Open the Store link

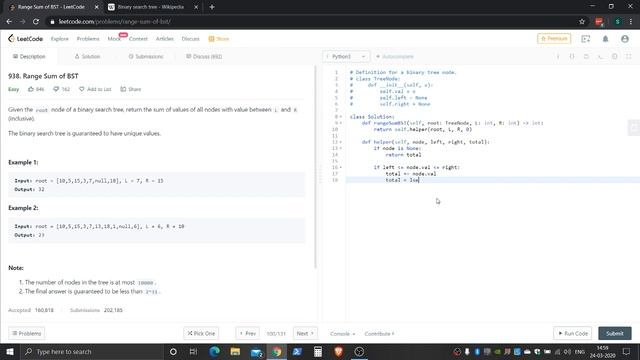click(219, 39)
